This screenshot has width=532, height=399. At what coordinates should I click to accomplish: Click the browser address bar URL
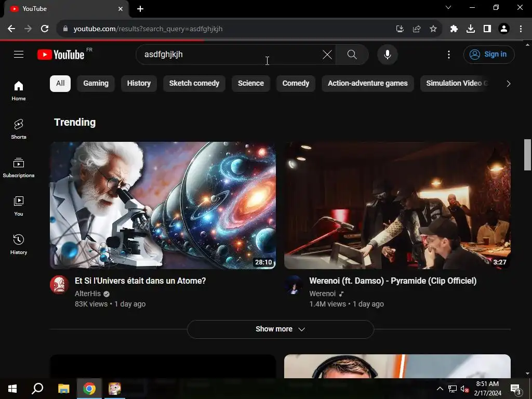[x=148, y=29]
